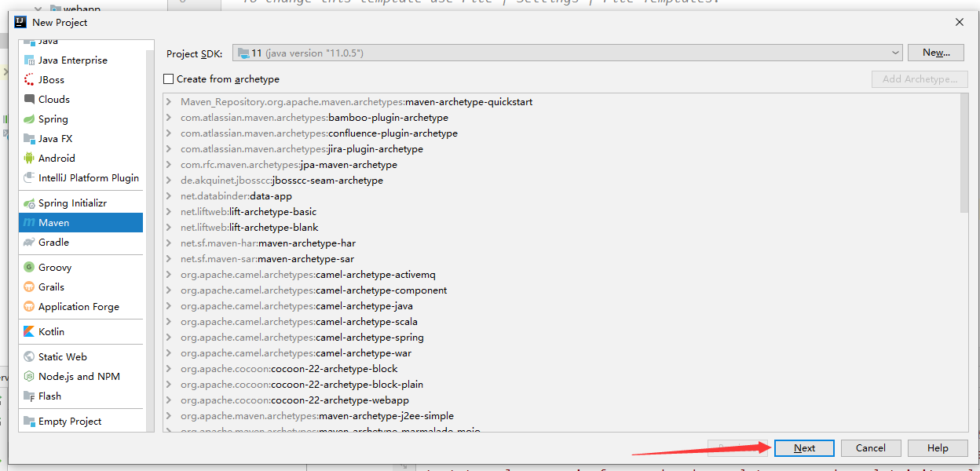The height and width of the screenshot is (471, 980).
Task: Click the Empty Project folder icon
Action: point(29,422)
